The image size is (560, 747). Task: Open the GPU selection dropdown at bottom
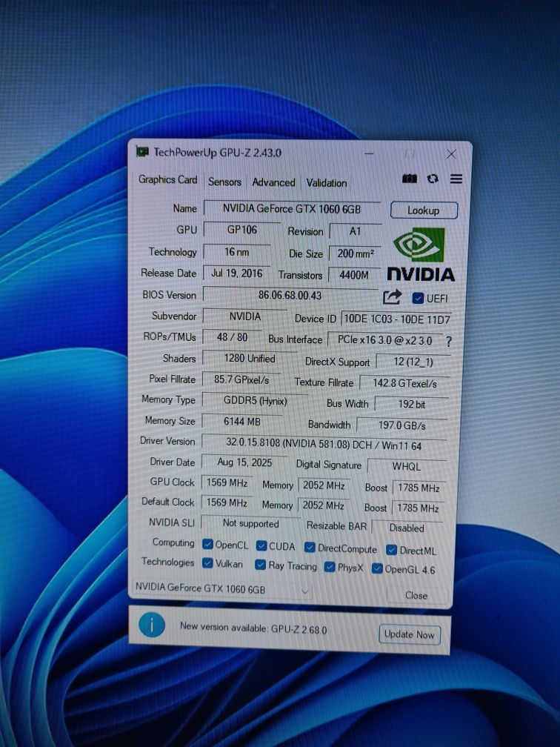[x=223, y=589]
